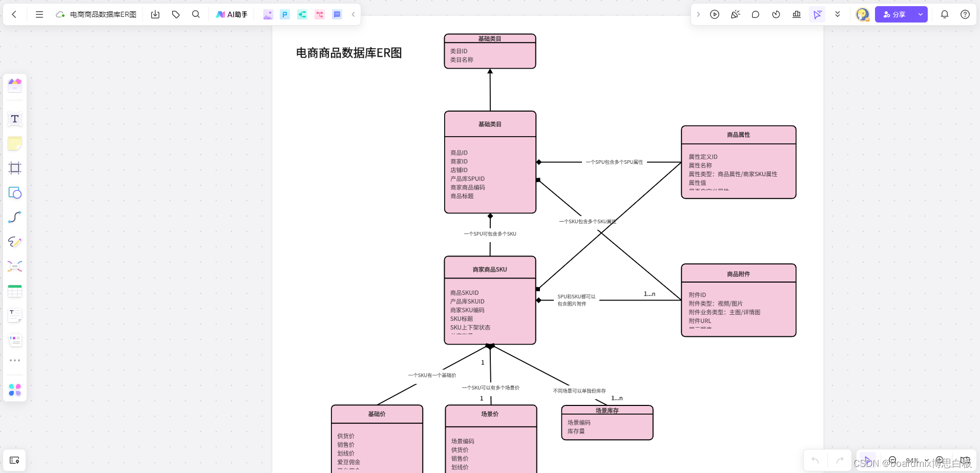Select the 基础价 entity header
The height and width of the screenshot is (473, 980).
pyautogui.click(x=377, y=414)
